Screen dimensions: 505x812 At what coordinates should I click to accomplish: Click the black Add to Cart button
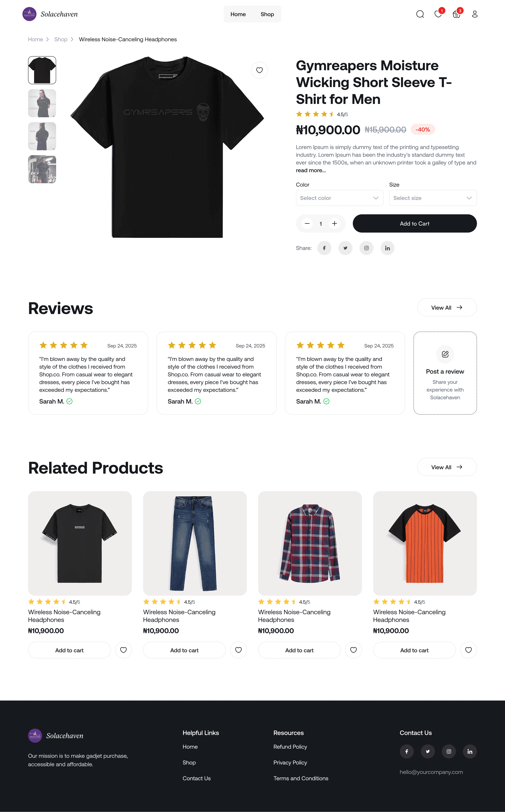[x=415, y=224]
